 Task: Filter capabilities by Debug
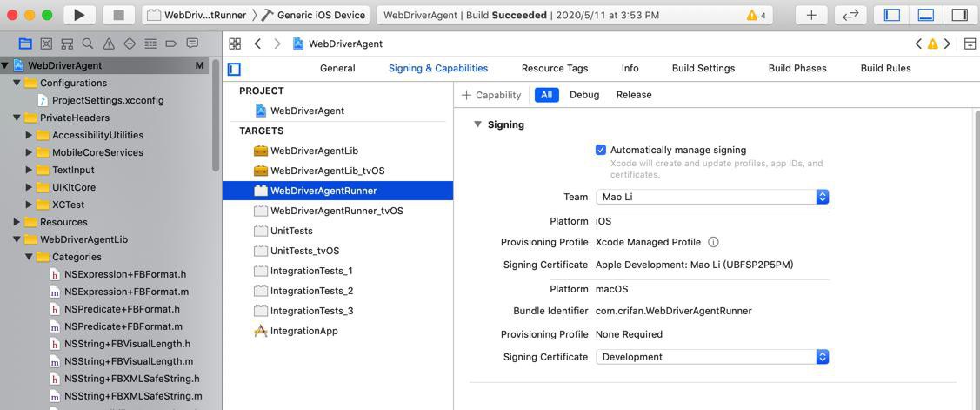(584, 95)
